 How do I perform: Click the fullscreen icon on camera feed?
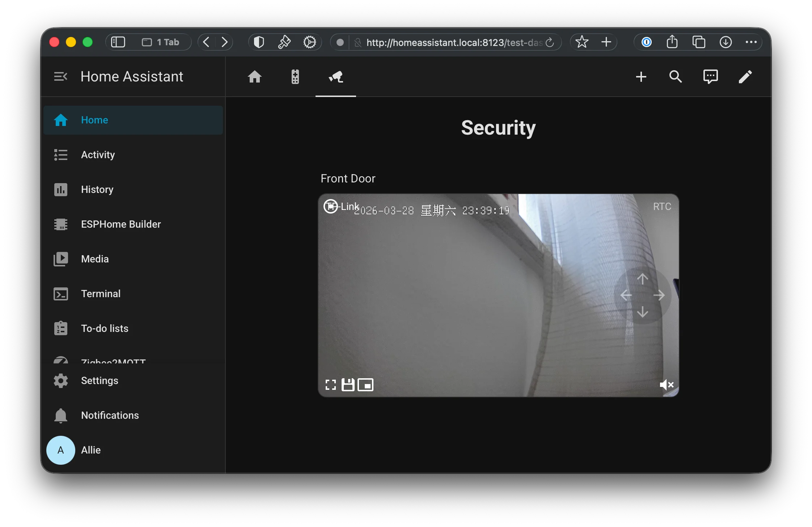[330, 385]
